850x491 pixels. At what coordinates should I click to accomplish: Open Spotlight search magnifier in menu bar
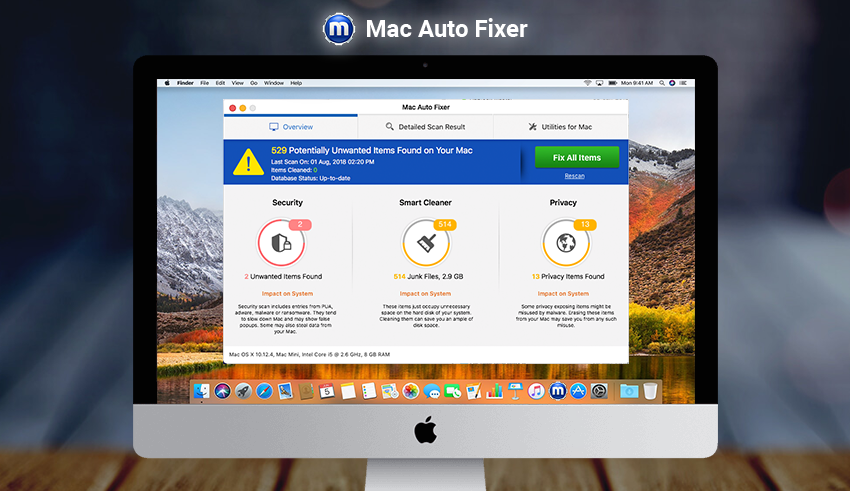point(662,83)
